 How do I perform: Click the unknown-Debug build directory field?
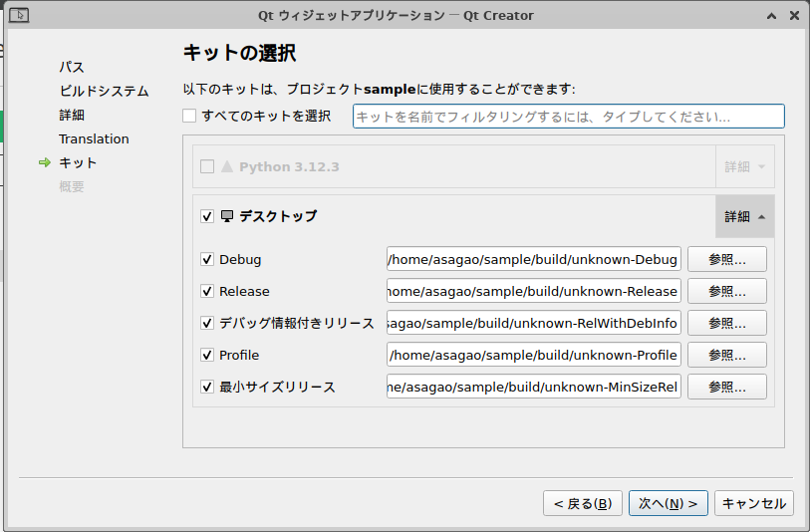pyautogui.click(x=534, y=259)
